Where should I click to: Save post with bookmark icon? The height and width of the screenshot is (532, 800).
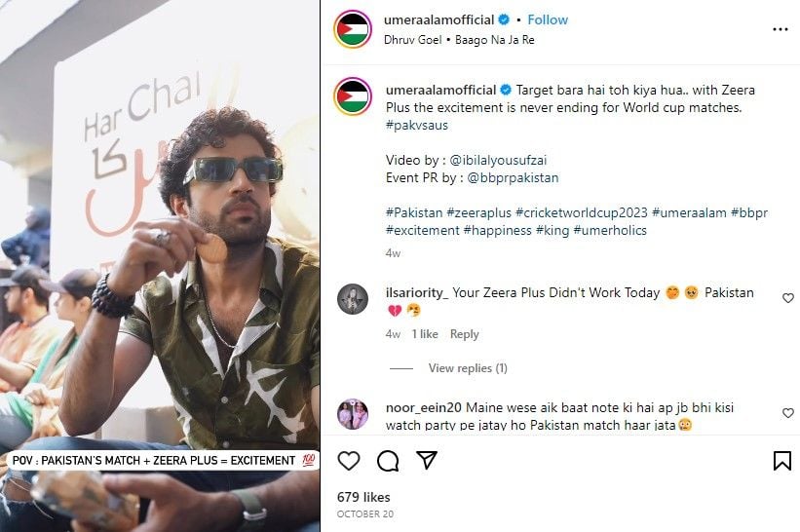[781, 460]
